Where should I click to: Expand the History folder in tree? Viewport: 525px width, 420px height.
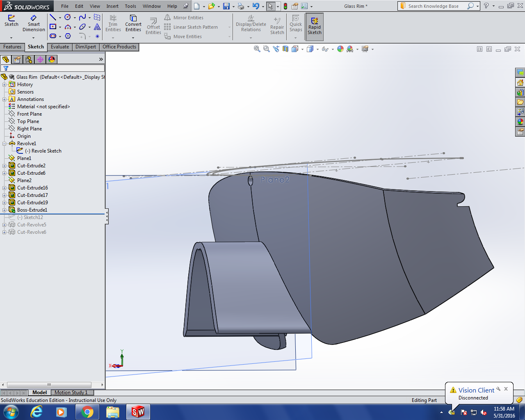point(5,84)
